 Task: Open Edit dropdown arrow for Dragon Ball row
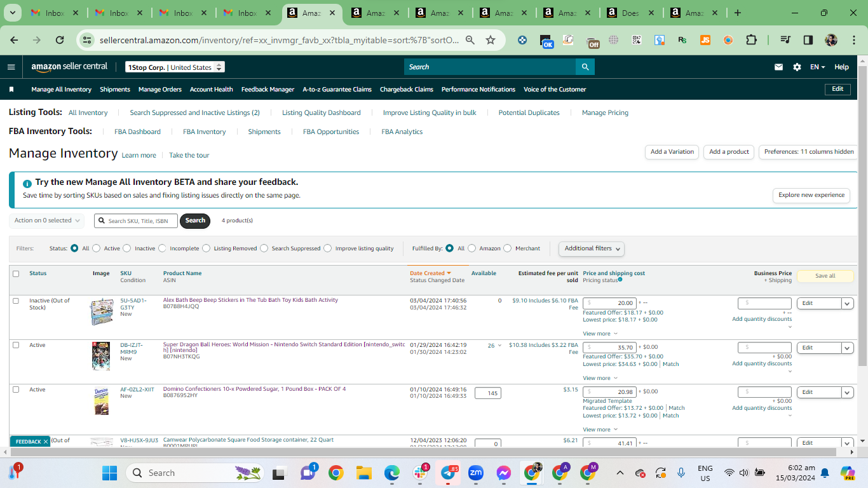[x=847, y=348]
